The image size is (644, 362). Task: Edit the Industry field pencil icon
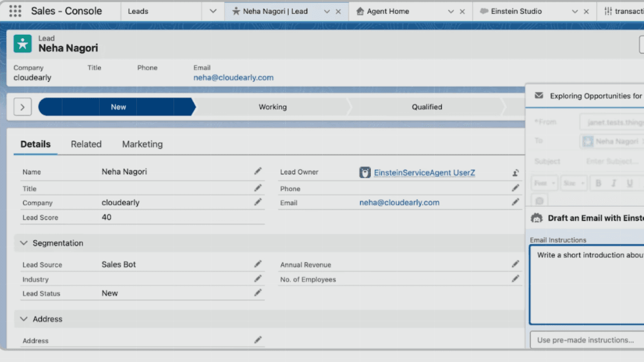pos(258,279)
